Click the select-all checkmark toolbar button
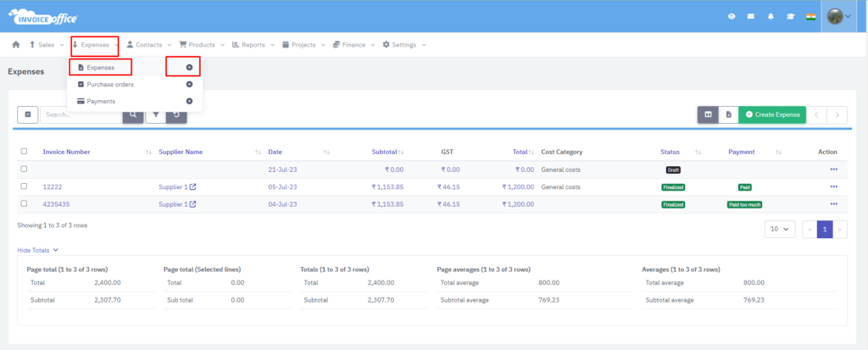Screen dimensions: 868x350 click(28, 114)
